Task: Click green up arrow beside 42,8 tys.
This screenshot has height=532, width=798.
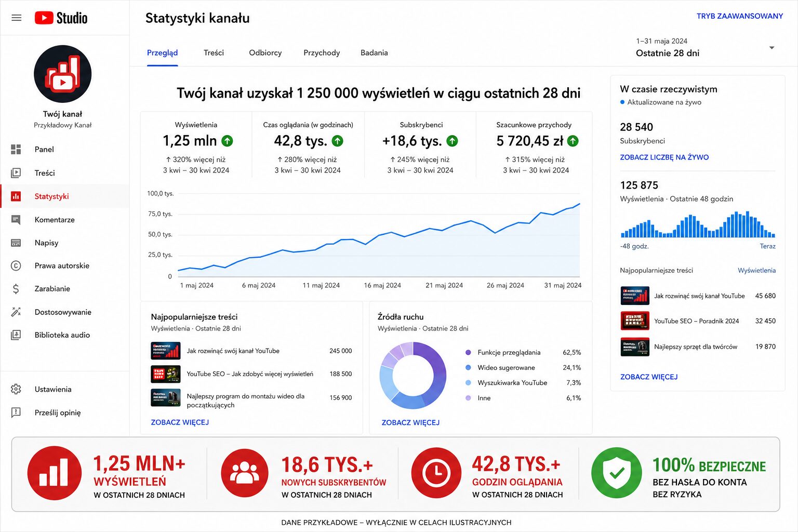Action: click(x=338, y=141)
